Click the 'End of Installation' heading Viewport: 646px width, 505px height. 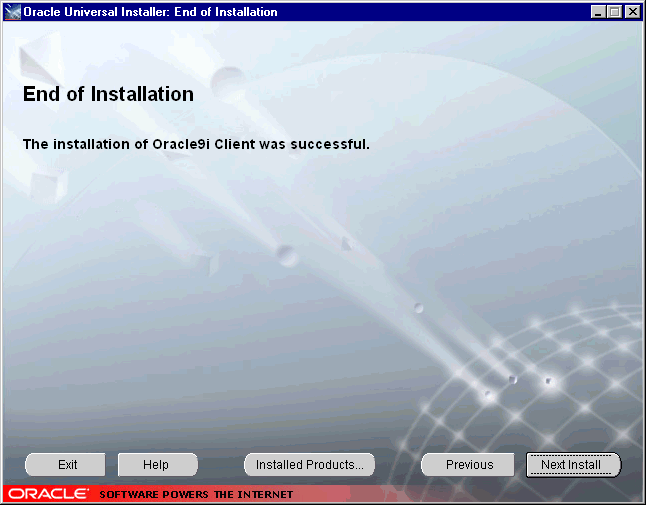tap(108, 94)
